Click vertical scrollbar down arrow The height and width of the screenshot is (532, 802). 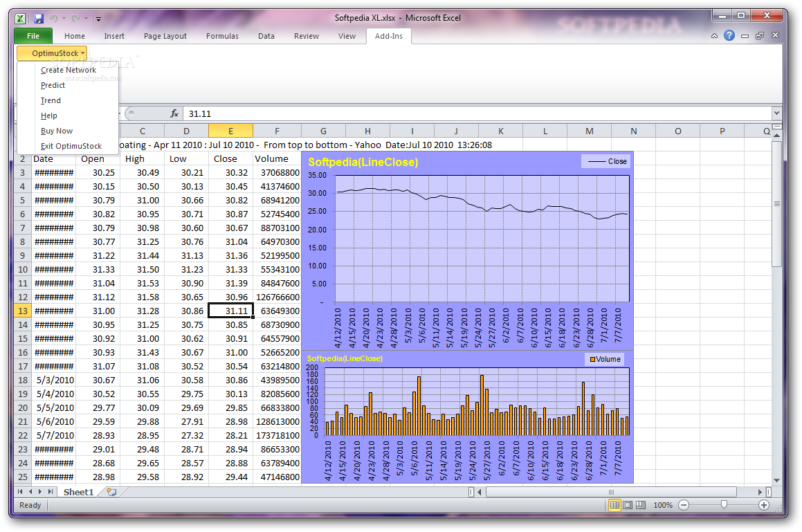[777, 480]
